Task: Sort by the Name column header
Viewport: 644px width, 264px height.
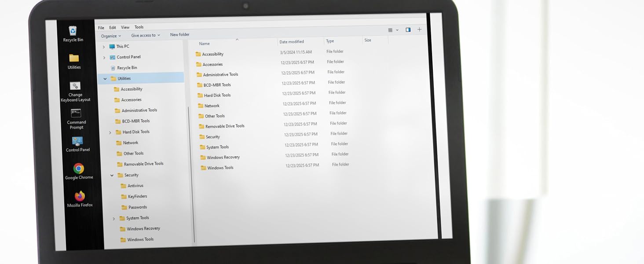Action: click(204, 44)
